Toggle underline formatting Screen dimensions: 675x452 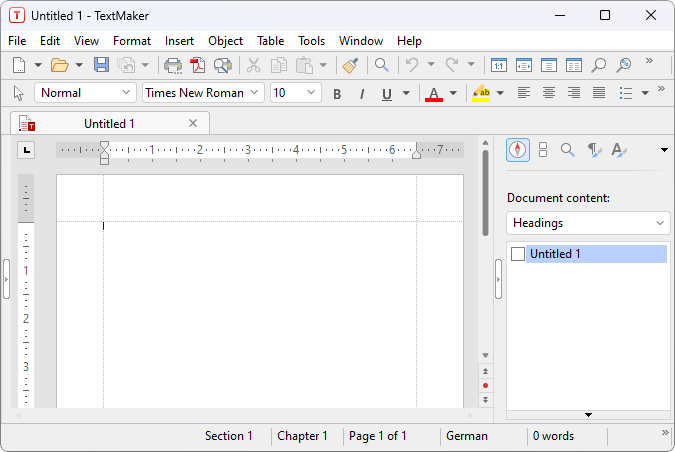[387, 94]
